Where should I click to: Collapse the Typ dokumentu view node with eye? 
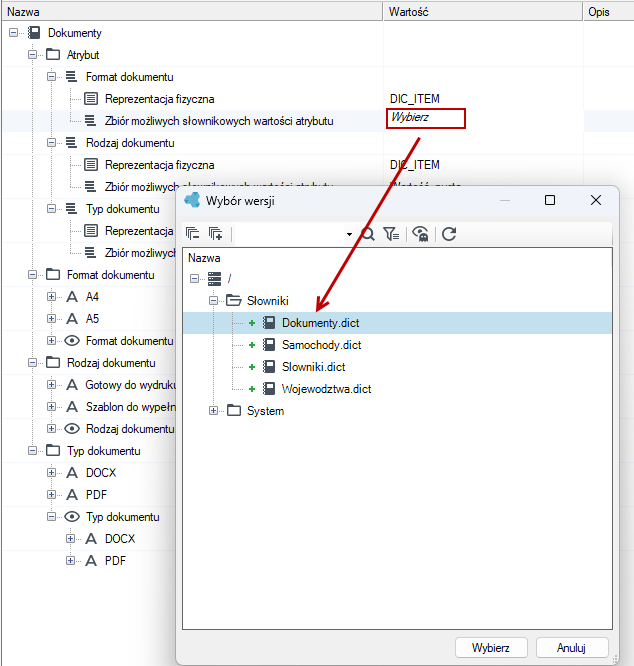(51, 516)
